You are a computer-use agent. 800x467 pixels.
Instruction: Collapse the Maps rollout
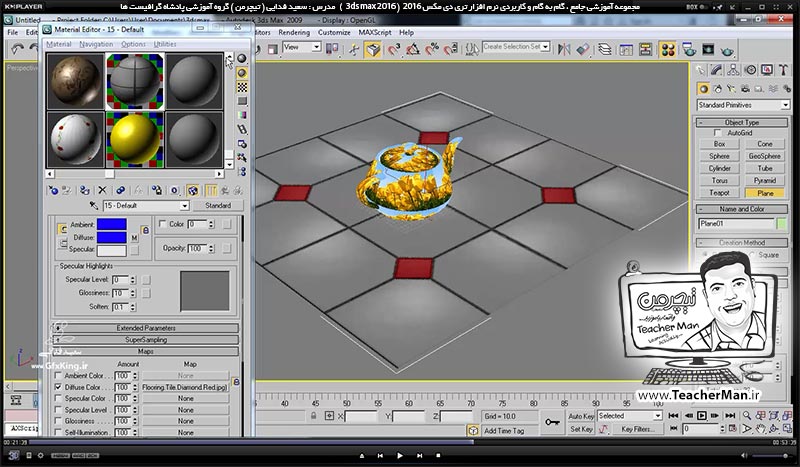(x=145, y=352)
